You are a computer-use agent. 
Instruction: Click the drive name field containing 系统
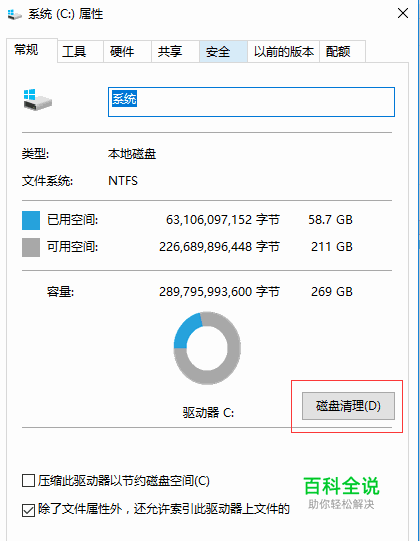click(x=251, y=102)
